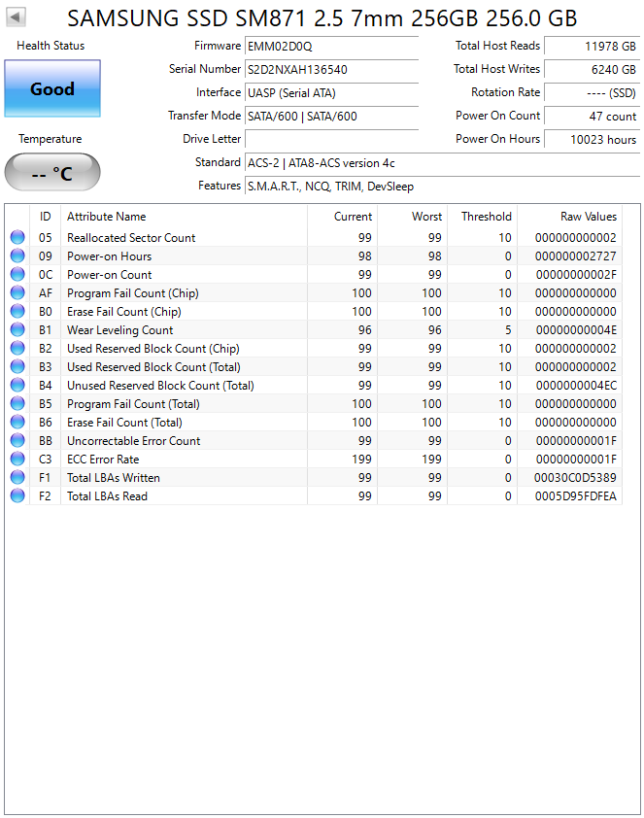The image size is (644, 818).
Task: Select status orb for Total LBAs Written
Action: pyautogui.click(x=17, y=477)
